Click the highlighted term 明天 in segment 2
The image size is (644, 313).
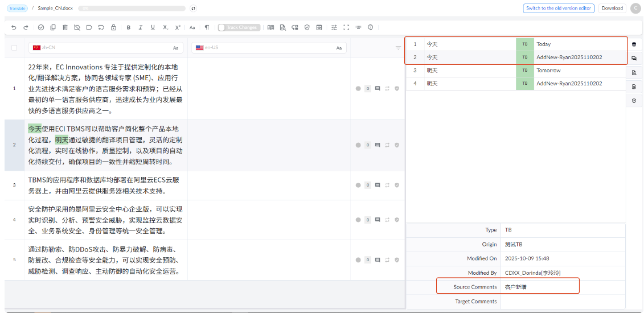[x=62, y=140]
